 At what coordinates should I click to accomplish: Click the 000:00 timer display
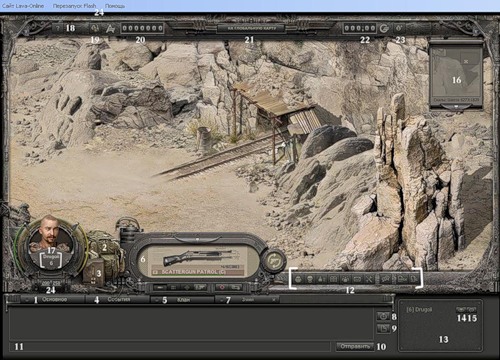click(360, 28)
